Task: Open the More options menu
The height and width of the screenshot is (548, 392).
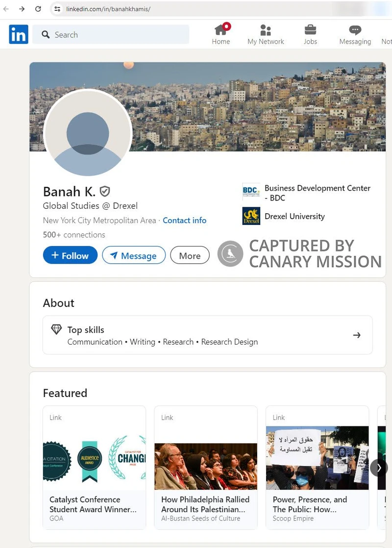Action: tap(190, 255)
